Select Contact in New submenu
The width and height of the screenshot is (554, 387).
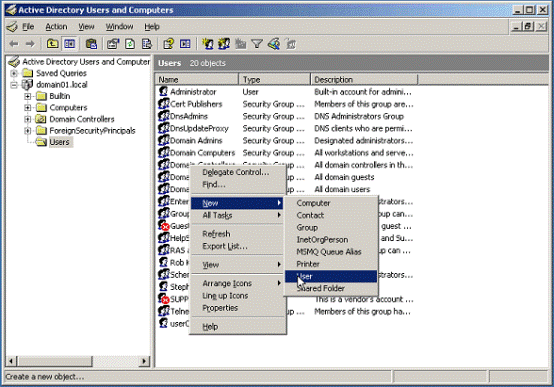(x=331, y=215)
